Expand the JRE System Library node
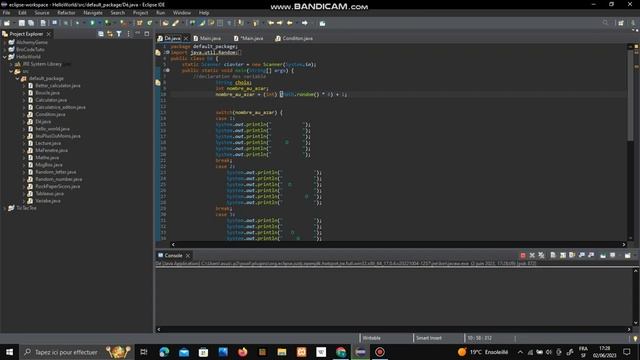 click(11, 64)
